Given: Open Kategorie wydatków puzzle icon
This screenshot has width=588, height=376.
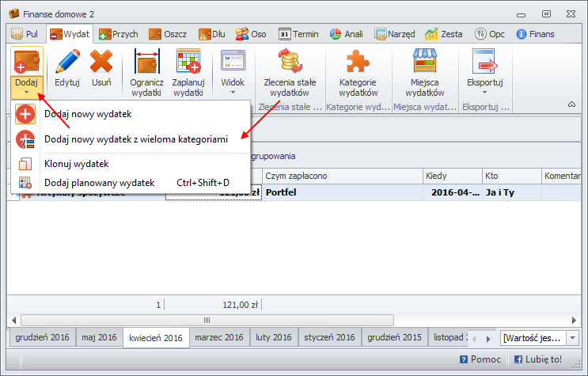Looking at the screenshot, I should [x=358, y=63].
